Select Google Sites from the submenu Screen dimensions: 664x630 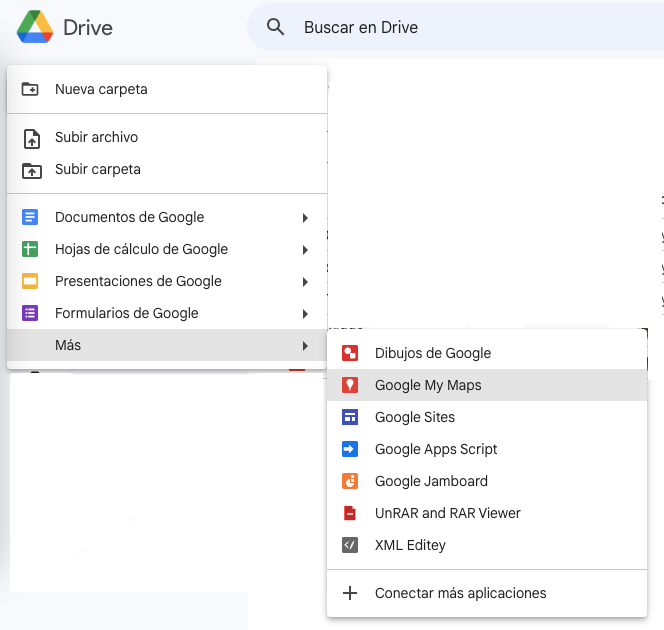(x=414, y=417)
